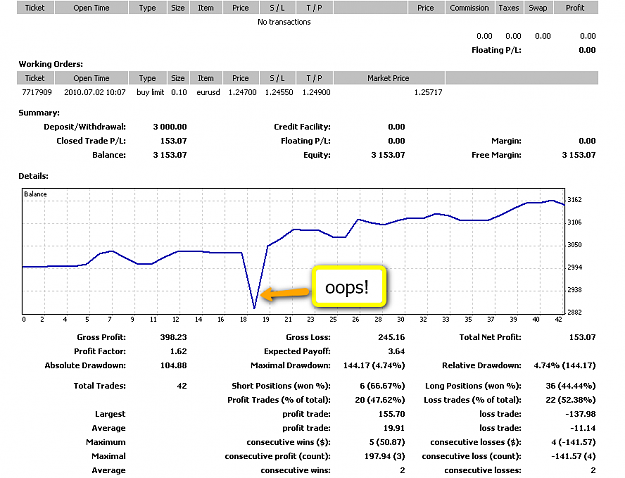
Task: Click the Working Orders heading
Action: coord(51,64)
